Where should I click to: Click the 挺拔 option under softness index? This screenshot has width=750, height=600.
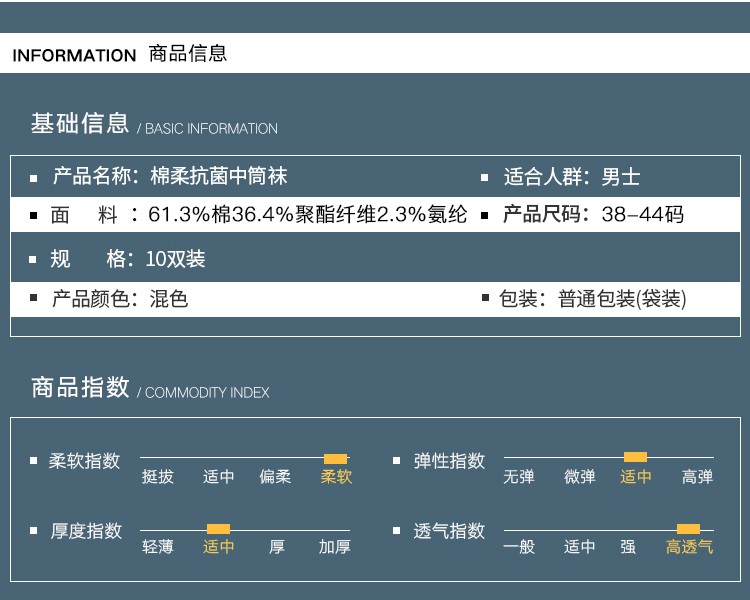click(x=158, y=477)
